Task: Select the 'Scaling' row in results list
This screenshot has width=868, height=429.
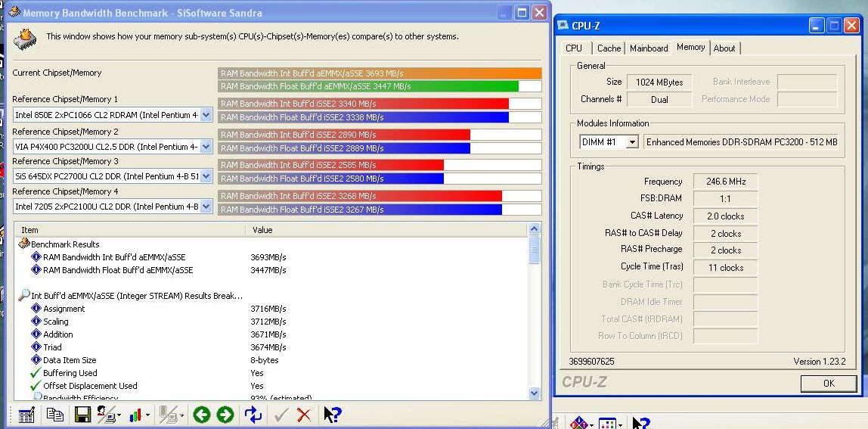Action: point(272,322)
